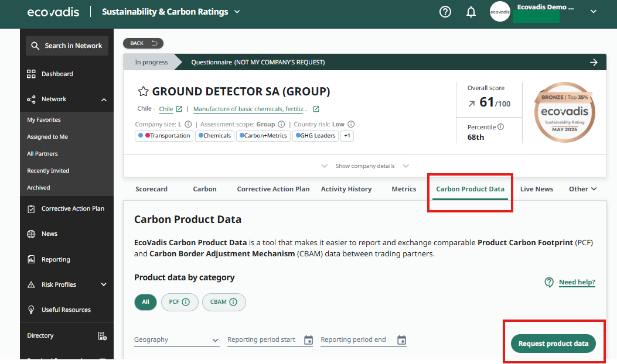Click info icon beside Percentile

coord(500,126)
